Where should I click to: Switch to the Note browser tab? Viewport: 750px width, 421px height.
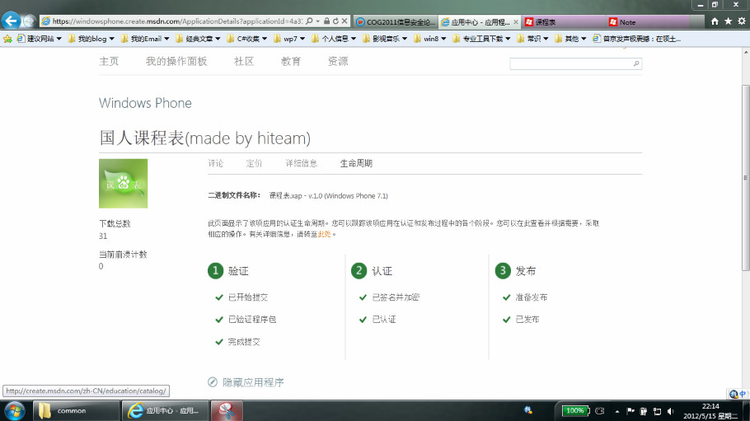648,22
